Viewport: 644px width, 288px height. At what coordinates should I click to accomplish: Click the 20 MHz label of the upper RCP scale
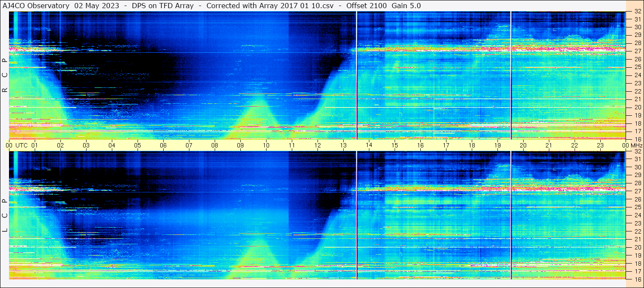tap(637, 107)
